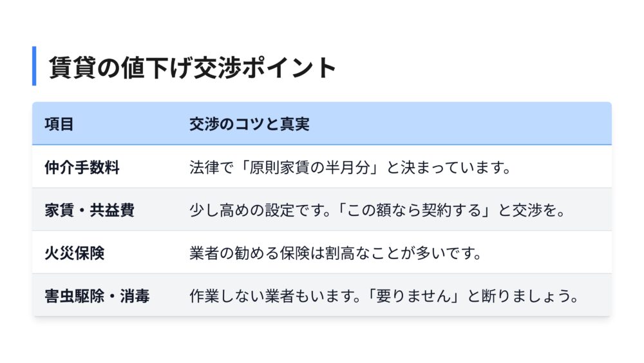Click the sentence about 業者の勧める保険
The height and width of the screenshot is (363, 644).
336,253
